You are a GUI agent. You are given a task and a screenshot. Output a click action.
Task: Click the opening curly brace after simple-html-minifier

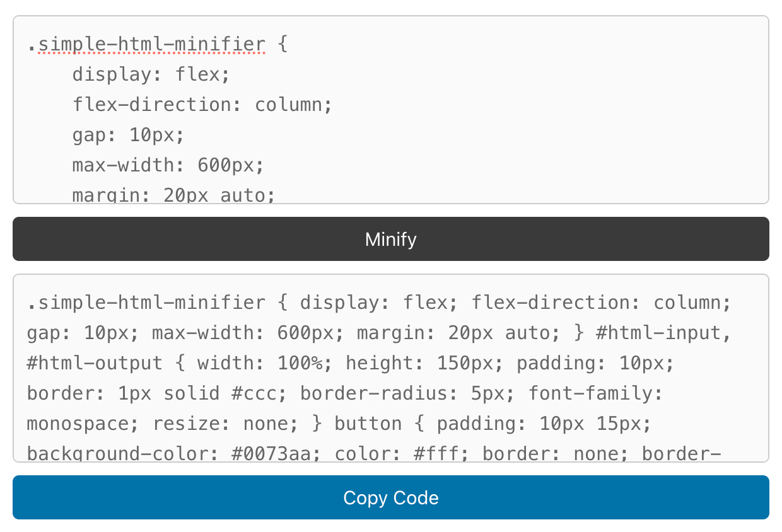point(283,44)
